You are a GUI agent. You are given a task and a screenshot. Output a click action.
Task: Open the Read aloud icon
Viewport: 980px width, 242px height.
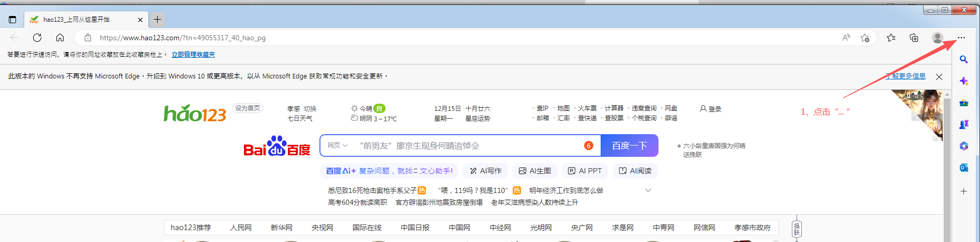(x=846, y=38)
